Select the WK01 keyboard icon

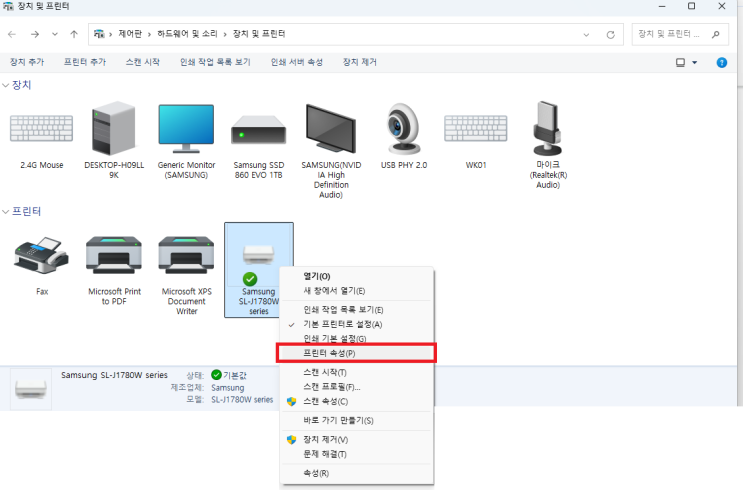476,128
